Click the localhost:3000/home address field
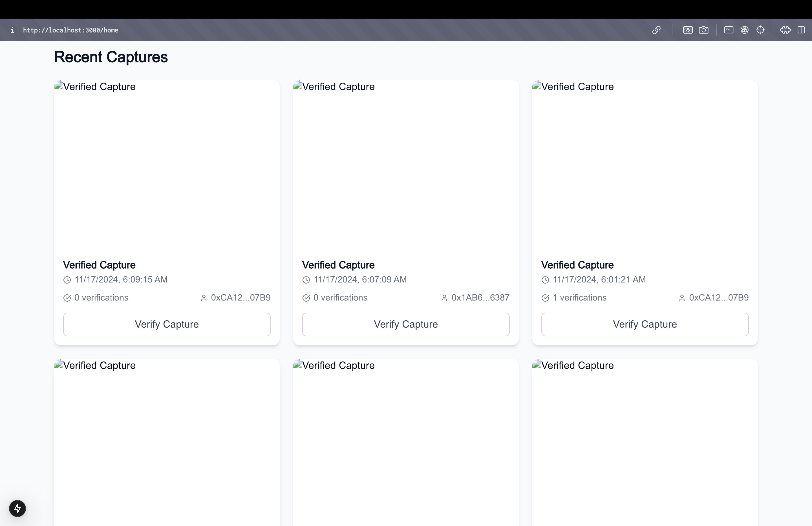The height and width of the screenshot is (526, 812). pos(70,30)
